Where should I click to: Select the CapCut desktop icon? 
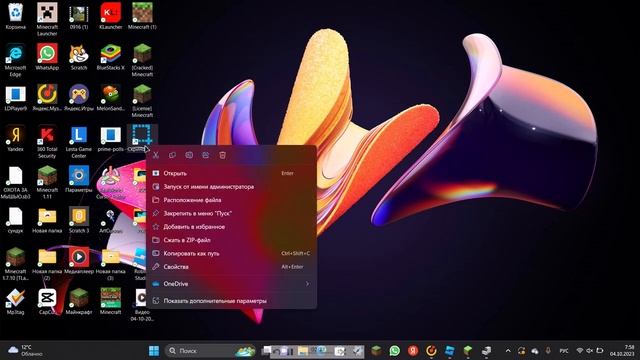point(47,302)
